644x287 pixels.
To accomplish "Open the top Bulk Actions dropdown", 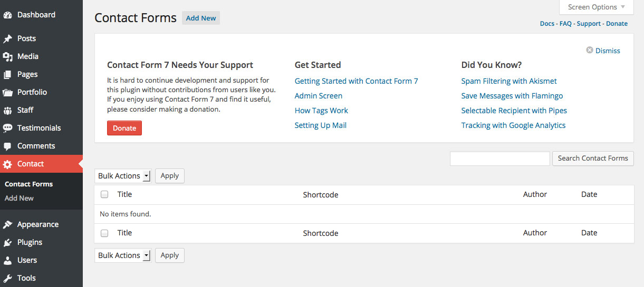I will [x=123, y=176].
